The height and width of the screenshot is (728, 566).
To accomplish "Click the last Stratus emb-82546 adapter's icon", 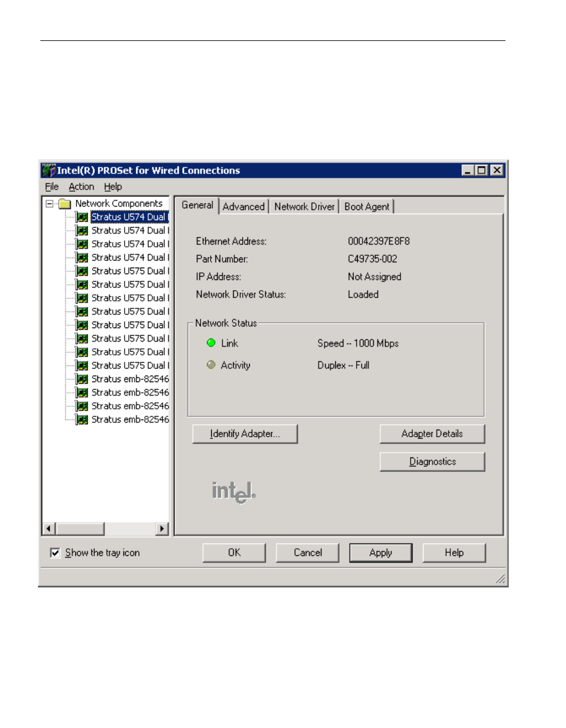I will coord(83,419).
